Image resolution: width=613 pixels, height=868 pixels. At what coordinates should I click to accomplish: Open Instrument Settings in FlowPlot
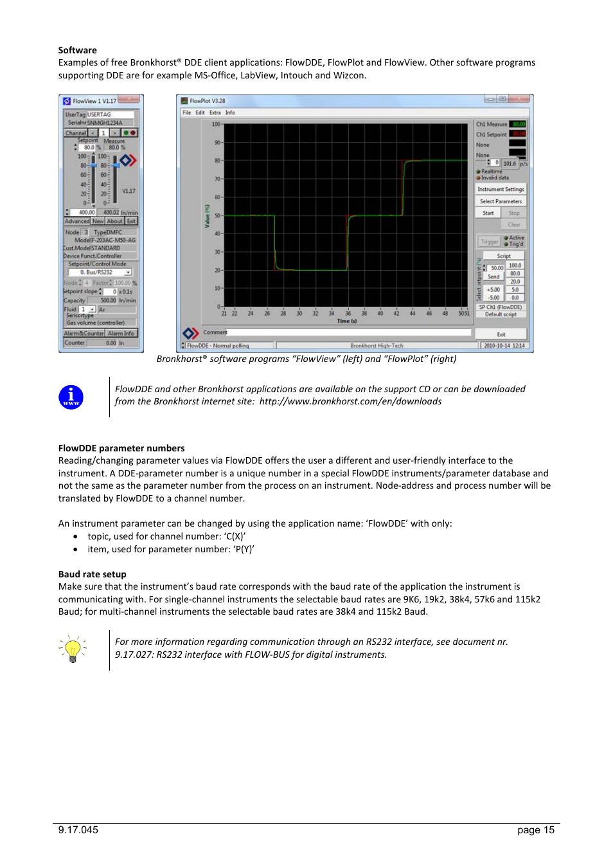[x=501, y=189]
